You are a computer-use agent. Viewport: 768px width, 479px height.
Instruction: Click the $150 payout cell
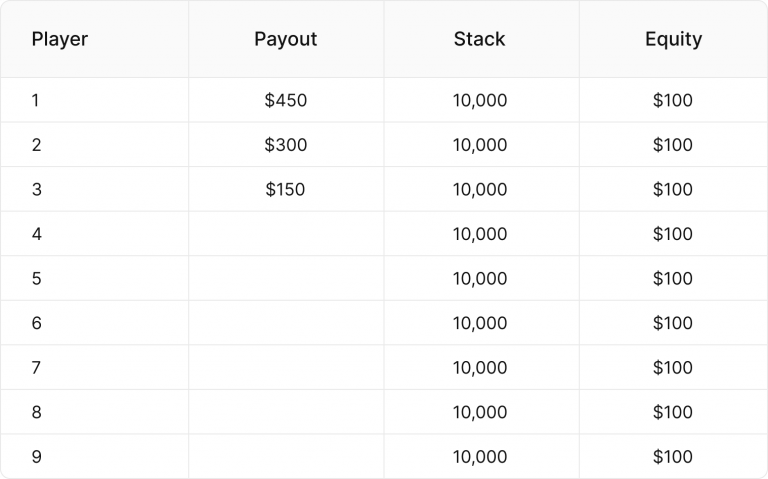285,189
